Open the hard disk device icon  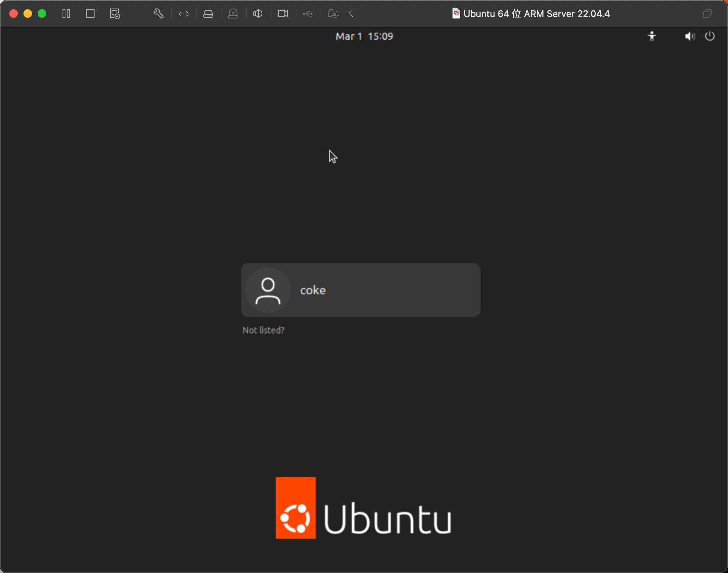point(208,14)
